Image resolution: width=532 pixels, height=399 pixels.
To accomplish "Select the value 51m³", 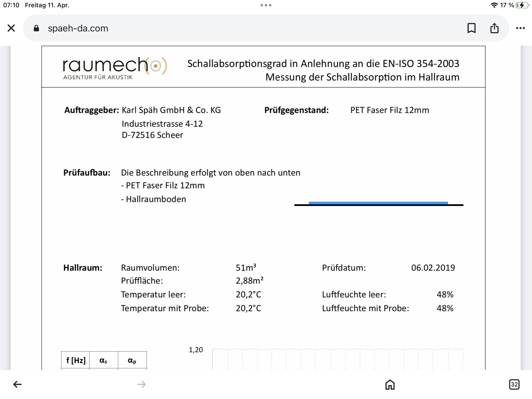I will [246, 267].
